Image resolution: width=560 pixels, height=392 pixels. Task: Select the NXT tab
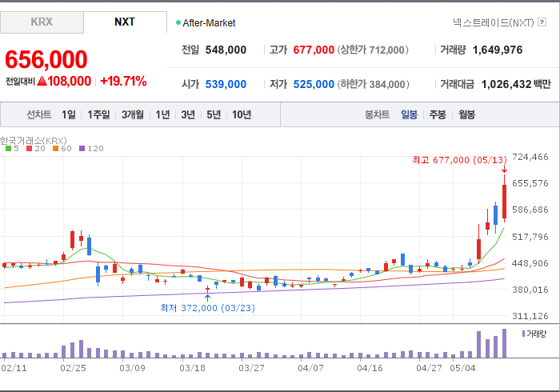pyautogui.click(x=125, y=22)
